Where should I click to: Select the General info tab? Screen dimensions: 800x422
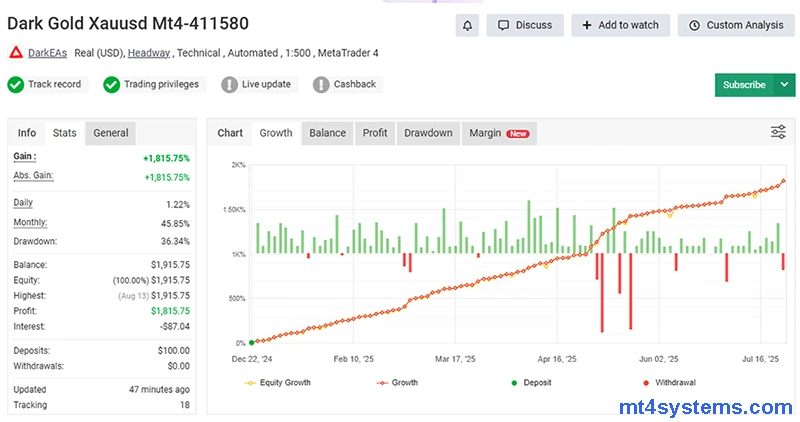click(x=110, y=133)
